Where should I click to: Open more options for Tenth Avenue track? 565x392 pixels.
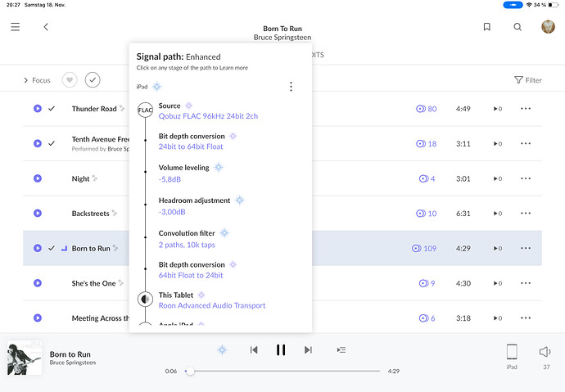[x=526, y=143]
